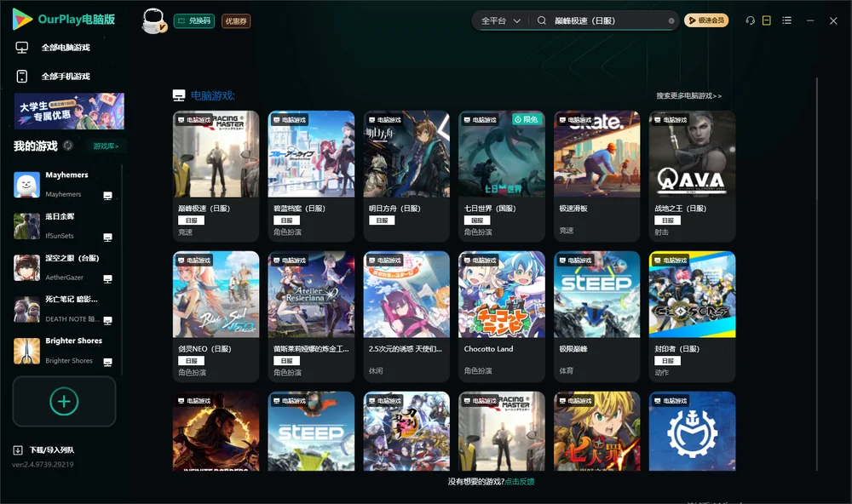Click PC icon beside AetherGazer

(107, 279)
